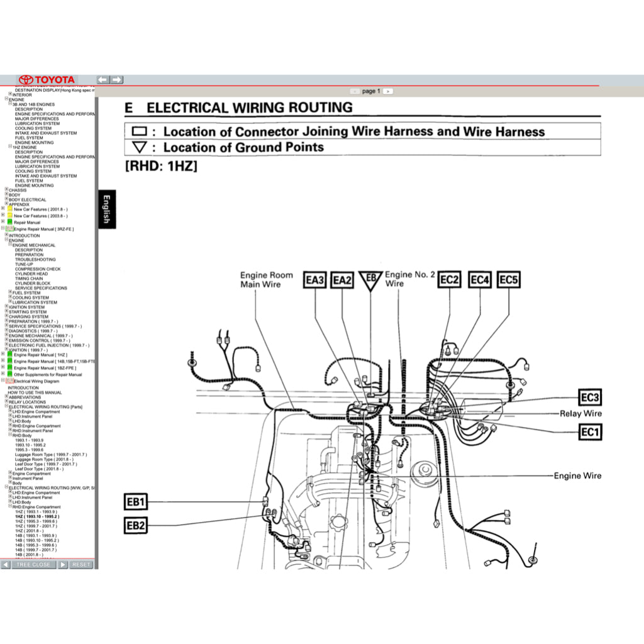Image resolution: width=644 pixels, height=644 pixels.
Task: Click yellow folder icon for New Car Features (2001.8-)
Action: click(x=10, y=208)
